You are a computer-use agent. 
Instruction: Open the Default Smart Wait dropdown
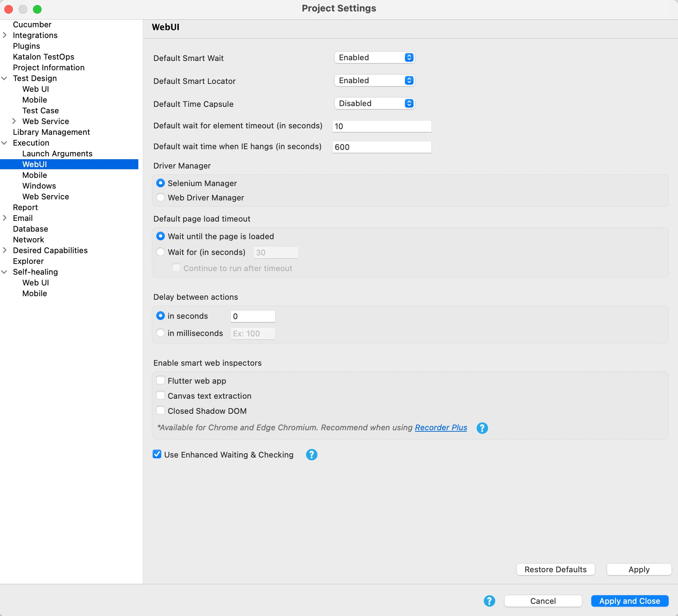point(374,57)
